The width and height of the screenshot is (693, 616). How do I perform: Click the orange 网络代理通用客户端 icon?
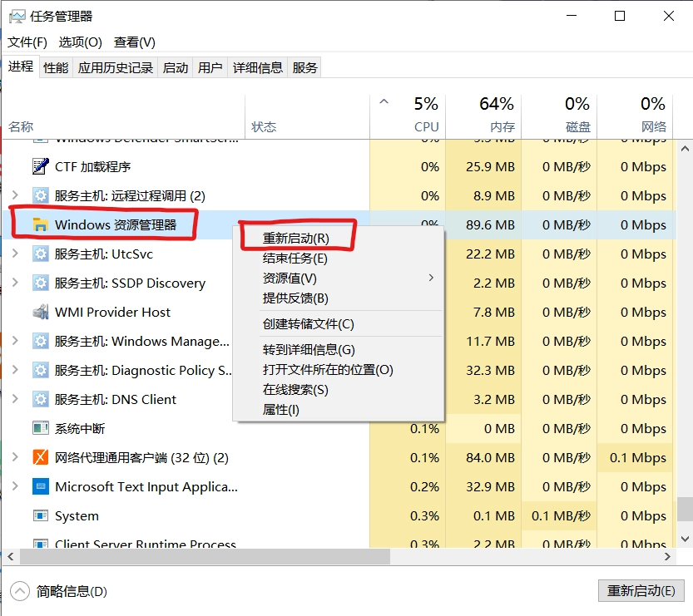(41, 457)
